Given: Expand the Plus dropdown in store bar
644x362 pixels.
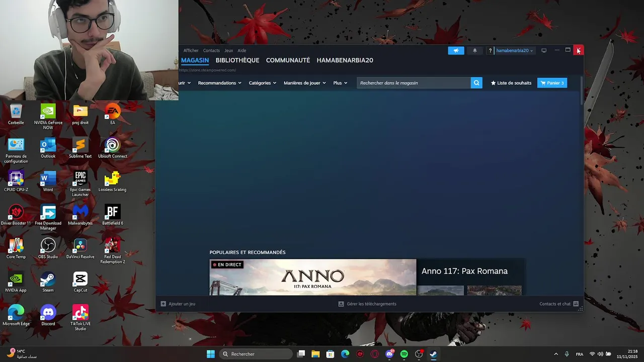Looking at the screenshot, I should pyautogui.click(x=340, y=83).
